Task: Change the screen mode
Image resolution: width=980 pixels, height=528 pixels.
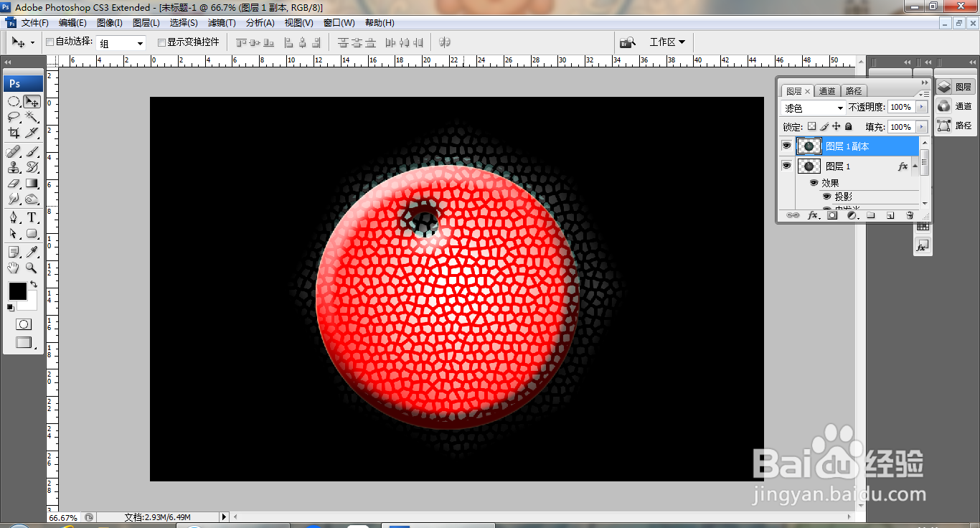Action: click(24, 343)
